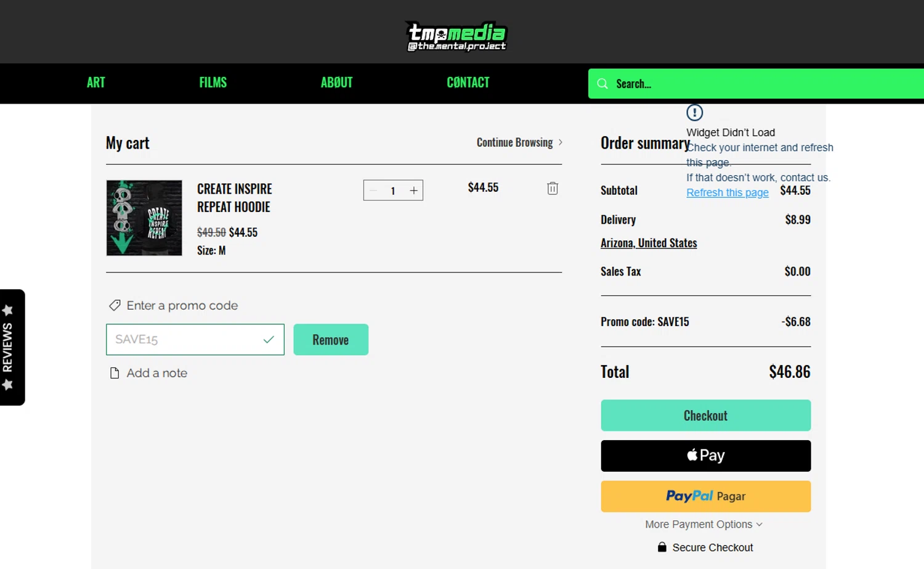Open the FILMS menu item
This screenshot has width=924, height=569.
(213, 83)
